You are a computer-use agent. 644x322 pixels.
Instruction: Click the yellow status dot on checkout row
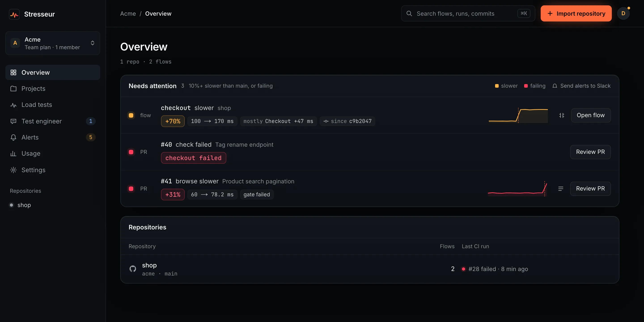[x=131, y=115]
